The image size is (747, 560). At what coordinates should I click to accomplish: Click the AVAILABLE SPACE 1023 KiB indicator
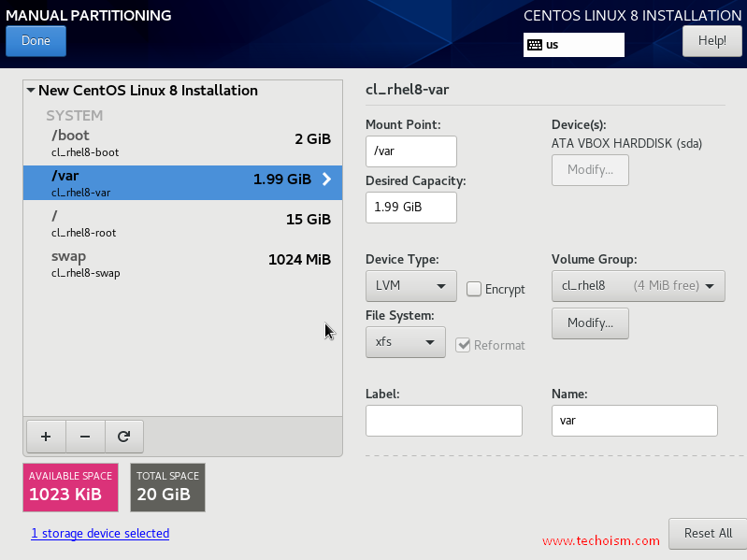tap(70, 488)
